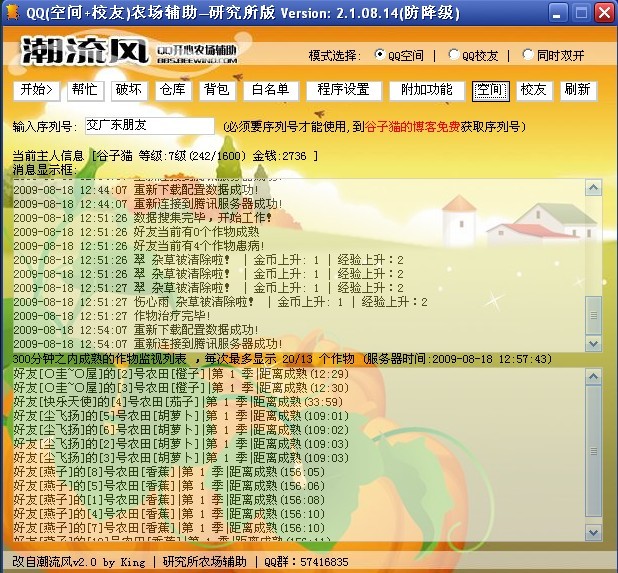
Task: Select row [3]号农田[橙子] 12:30
Action: [181, 388]
